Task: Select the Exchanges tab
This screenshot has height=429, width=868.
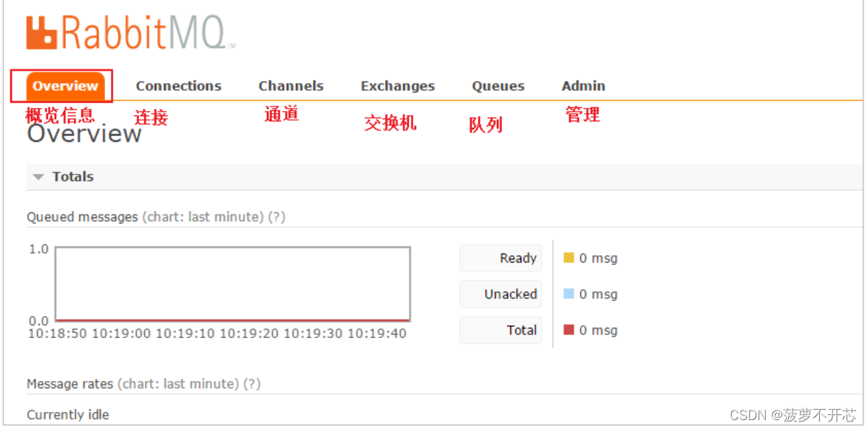Action: (398, 86)
